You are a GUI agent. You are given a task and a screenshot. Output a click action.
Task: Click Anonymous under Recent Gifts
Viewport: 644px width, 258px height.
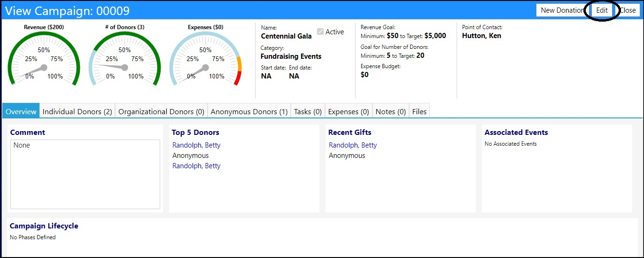tap(347, 156)
